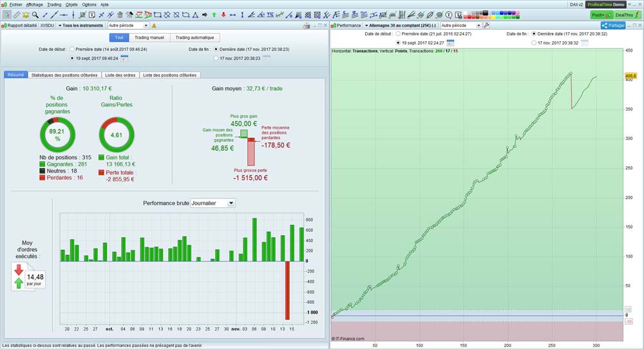Select the magnifier zoom tool

(35, 15)
